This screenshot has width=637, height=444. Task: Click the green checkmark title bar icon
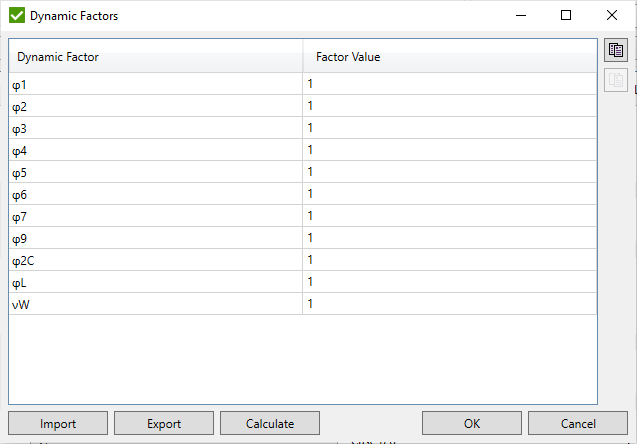coord(17,16)
